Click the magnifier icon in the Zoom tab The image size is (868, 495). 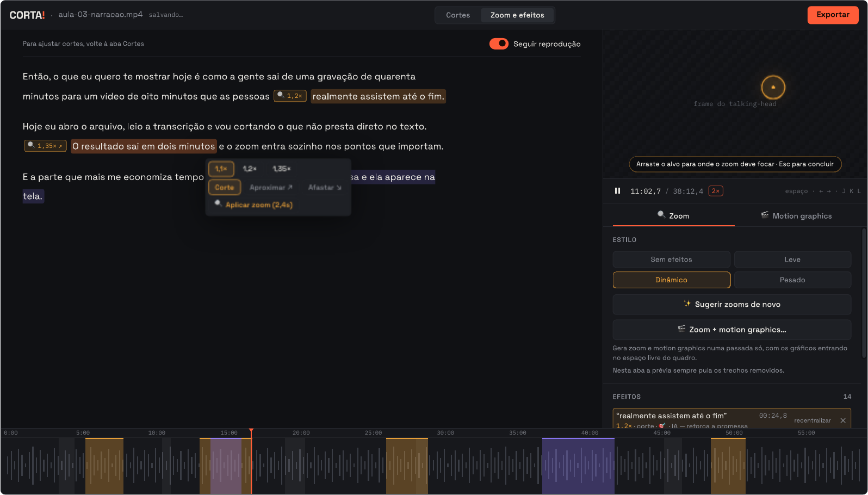661,215
